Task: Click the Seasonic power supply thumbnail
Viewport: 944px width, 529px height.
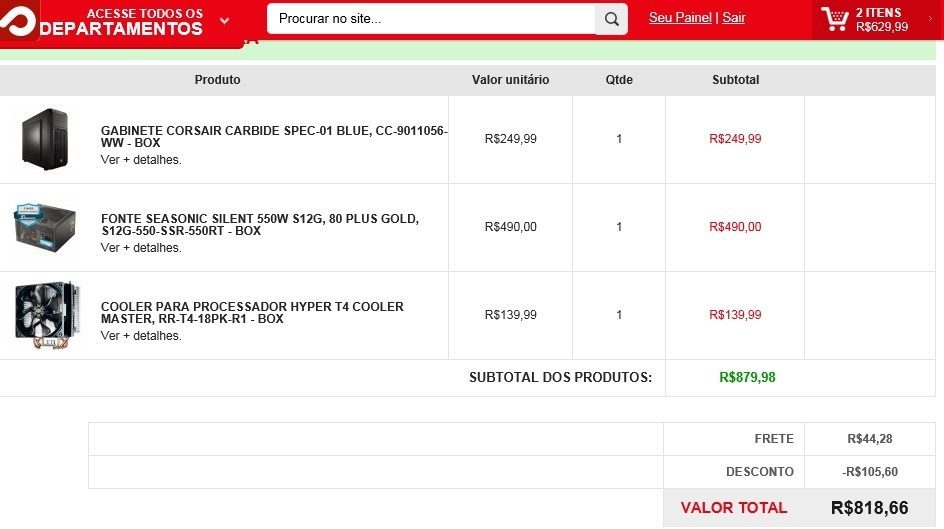Action: tap(45, 227)
